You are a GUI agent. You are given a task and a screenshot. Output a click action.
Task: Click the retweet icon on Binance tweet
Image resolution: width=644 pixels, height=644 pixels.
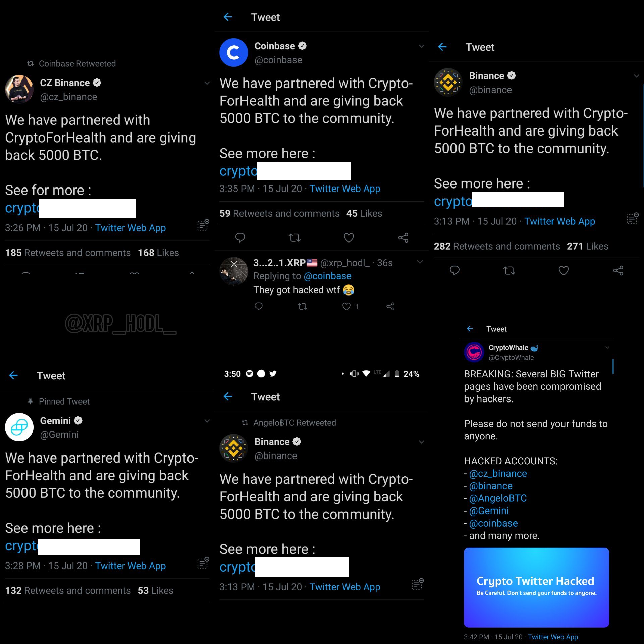click(x=508, y=271)
